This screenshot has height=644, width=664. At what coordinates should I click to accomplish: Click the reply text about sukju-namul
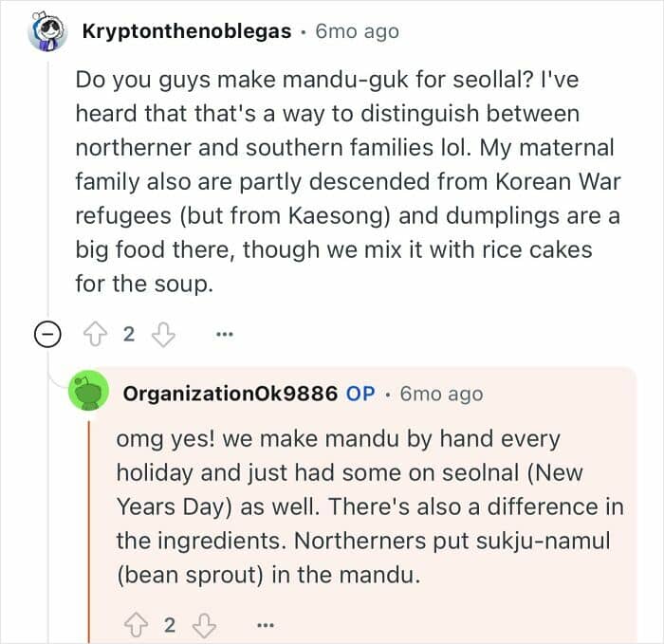pyautogui.click(x=370, y=506)
